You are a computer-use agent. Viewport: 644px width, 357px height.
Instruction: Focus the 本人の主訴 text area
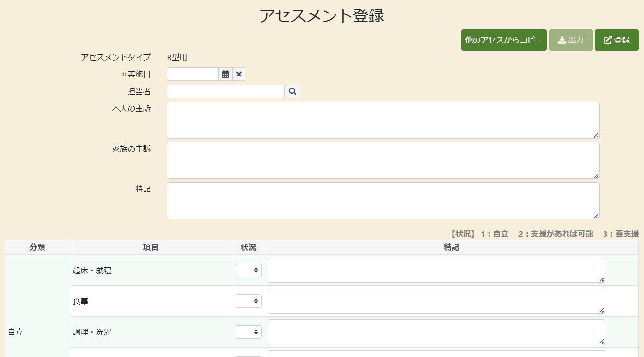[383, 120]
